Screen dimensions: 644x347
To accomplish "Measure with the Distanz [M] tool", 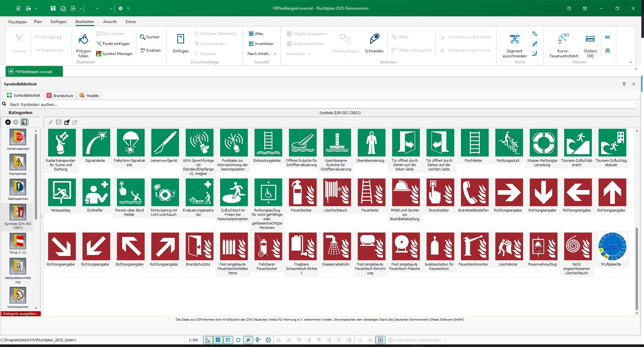I will [590, 46].
